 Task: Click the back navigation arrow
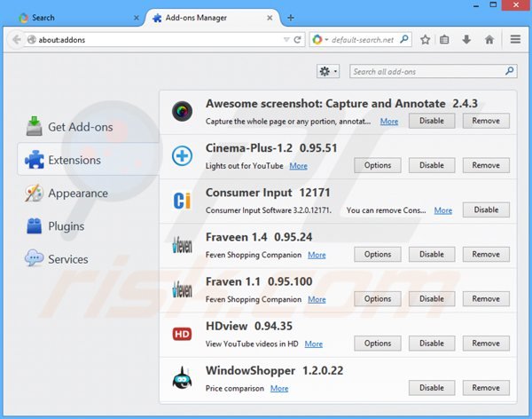16,40
